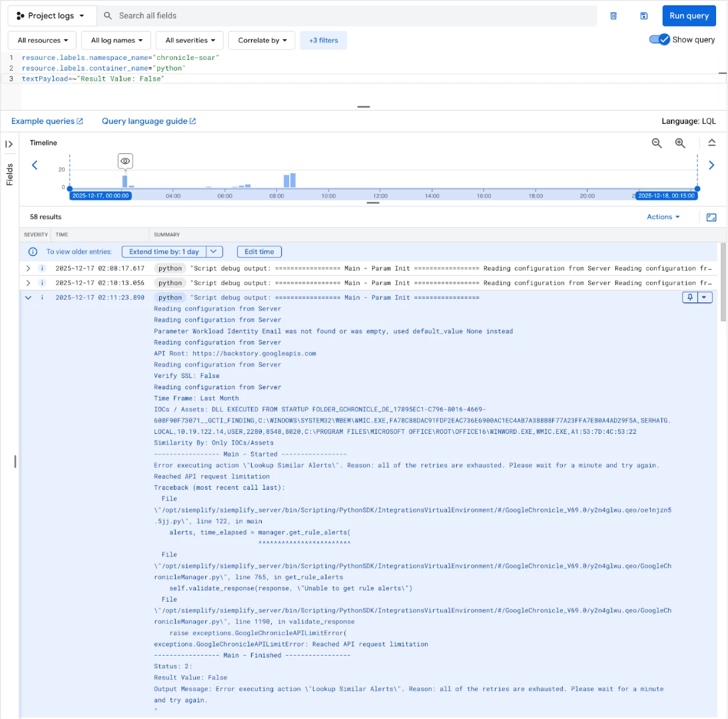The width and height of the screenshot is (728, 719).
Task: Click info icon beside 'To view older entries'
Action: [33, 252]
